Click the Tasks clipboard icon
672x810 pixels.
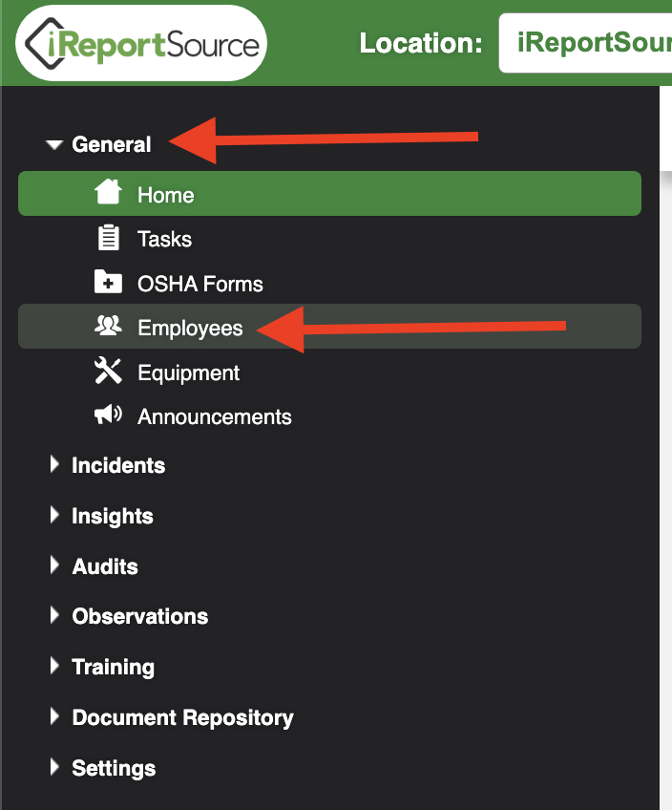pos(109,238)
